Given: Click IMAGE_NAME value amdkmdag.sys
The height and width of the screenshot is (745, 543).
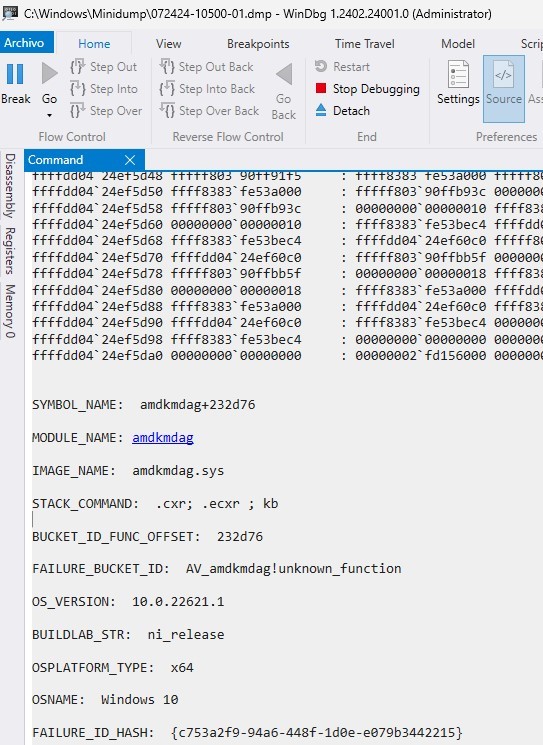Looking at the screenshot, I should (x=178, y=471).
